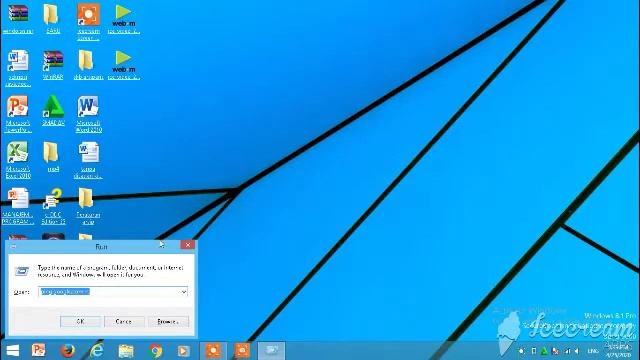
Task: Click OK in the Run dialog
Action: 80,322
